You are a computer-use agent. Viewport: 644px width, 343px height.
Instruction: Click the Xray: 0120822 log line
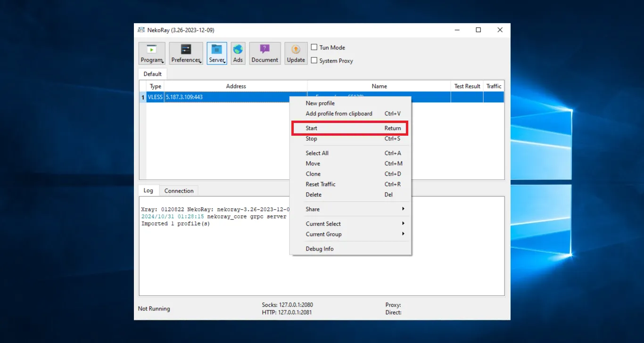pos(215,209)
